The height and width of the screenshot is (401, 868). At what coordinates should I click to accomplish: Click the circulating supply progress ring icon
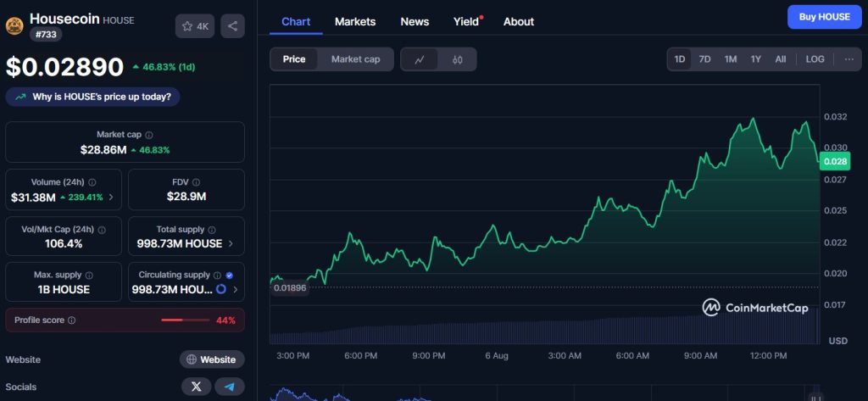221,289
